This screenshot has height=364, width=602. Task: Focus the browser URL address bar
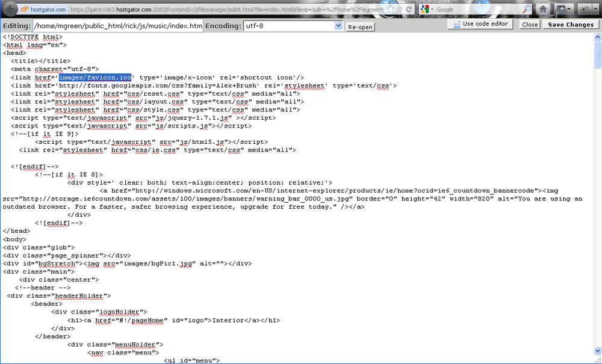tap(226, 9)
